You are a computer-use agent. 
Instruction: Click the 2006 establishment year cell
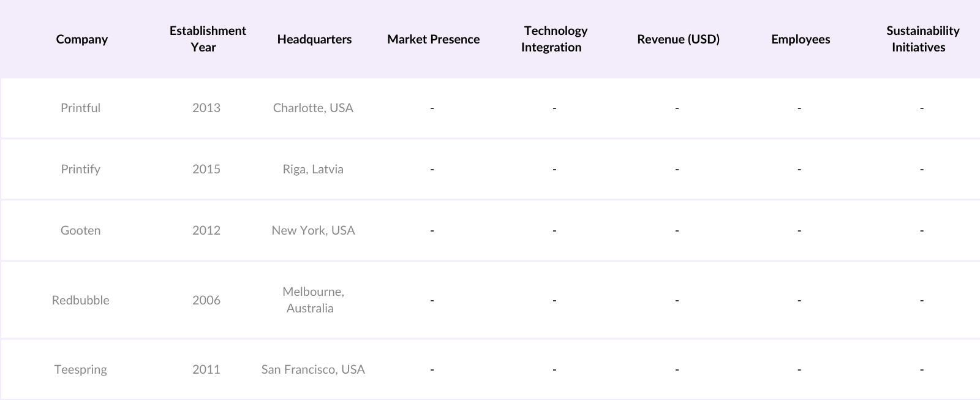(x=206, y=300)
